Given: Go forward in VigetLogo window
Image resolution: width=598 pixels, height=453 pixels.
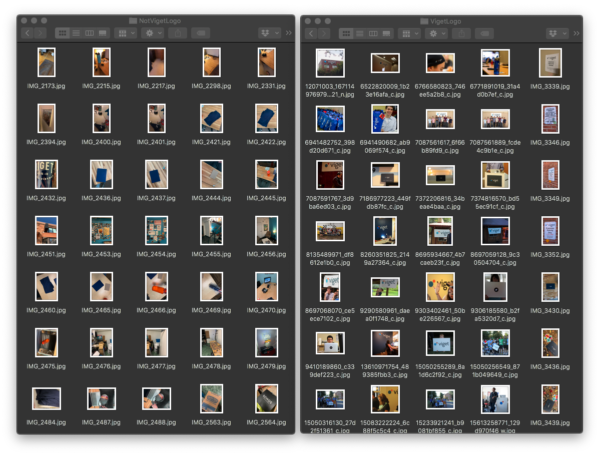Looking at the screenshot, I should [x=324, y=34].
